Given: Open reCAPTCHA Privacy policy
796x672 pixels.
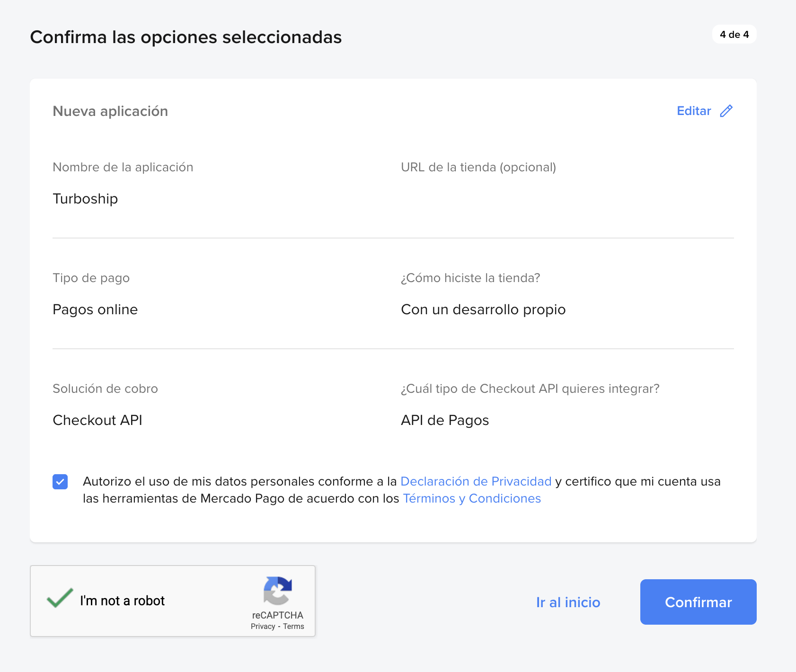Looking at the screenshot, I should pos(262,626).
